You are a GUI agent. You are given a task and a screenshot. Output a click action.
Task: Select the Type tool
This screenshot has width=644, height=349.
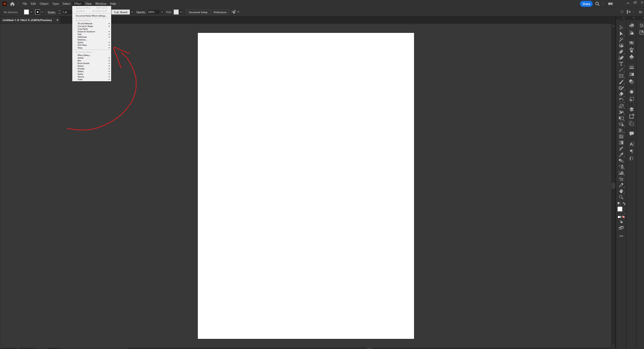pos(621,64)
